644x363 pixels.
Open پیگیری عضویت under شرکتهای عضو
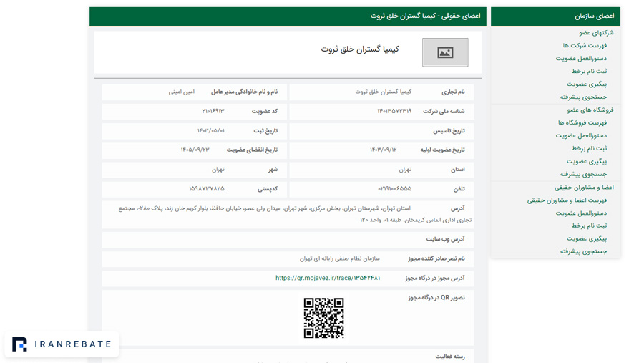coord(587,84)
